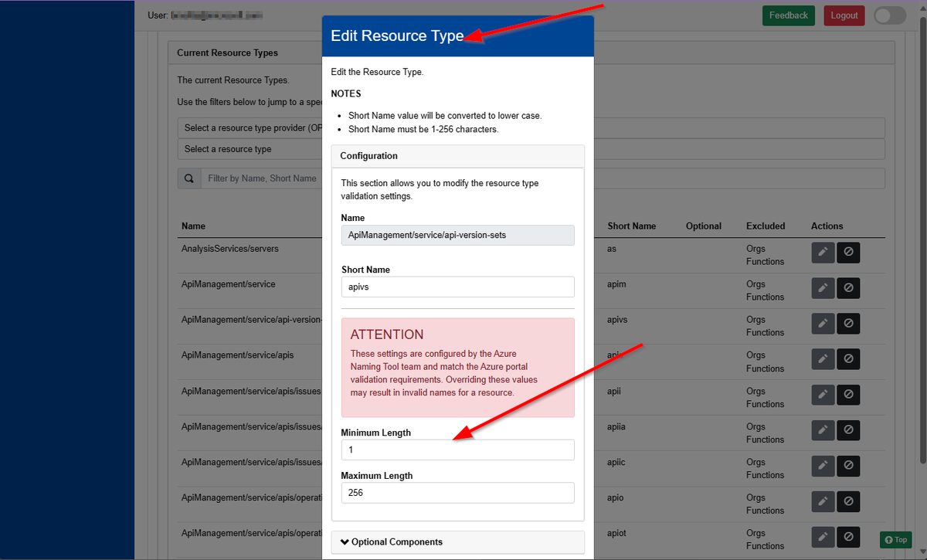Exclude icon for apim row
The width and height of the screenshot is (927, 560).
pyautogui.click(x=848, y=288)
